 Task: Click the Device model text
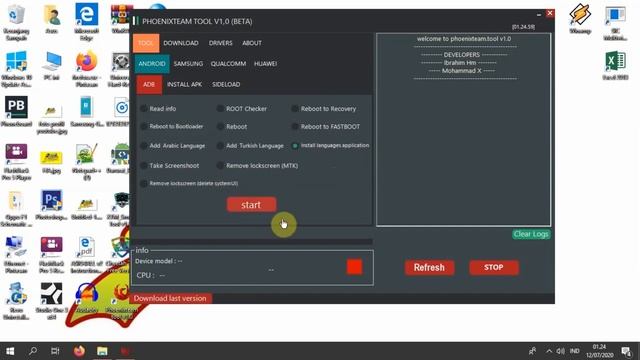(159, 261)
